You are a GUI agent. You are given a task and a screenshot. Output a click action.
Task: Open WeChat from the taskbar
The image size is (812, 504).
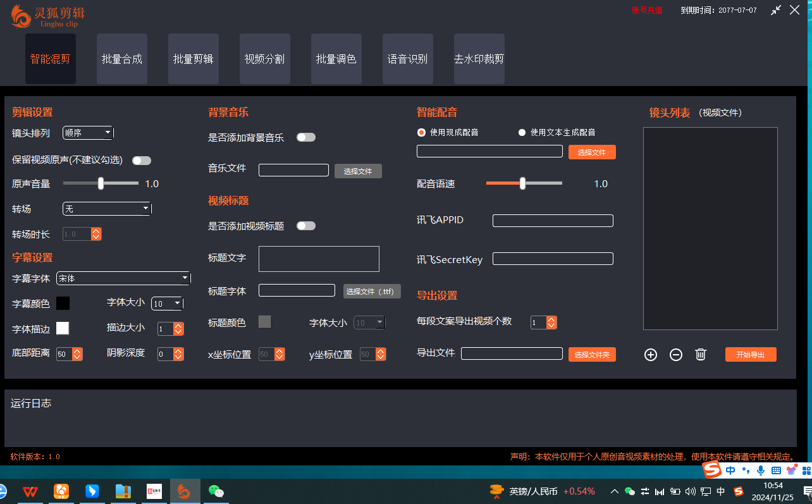click(216, 491)
